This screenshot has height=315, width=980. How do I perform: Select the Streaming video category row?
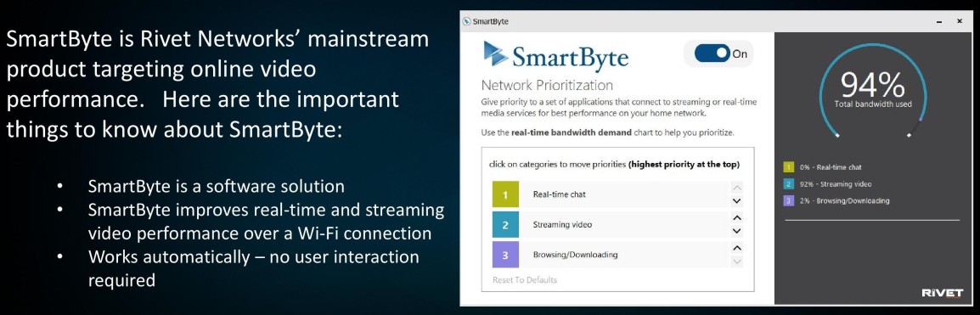coord(618,224)
